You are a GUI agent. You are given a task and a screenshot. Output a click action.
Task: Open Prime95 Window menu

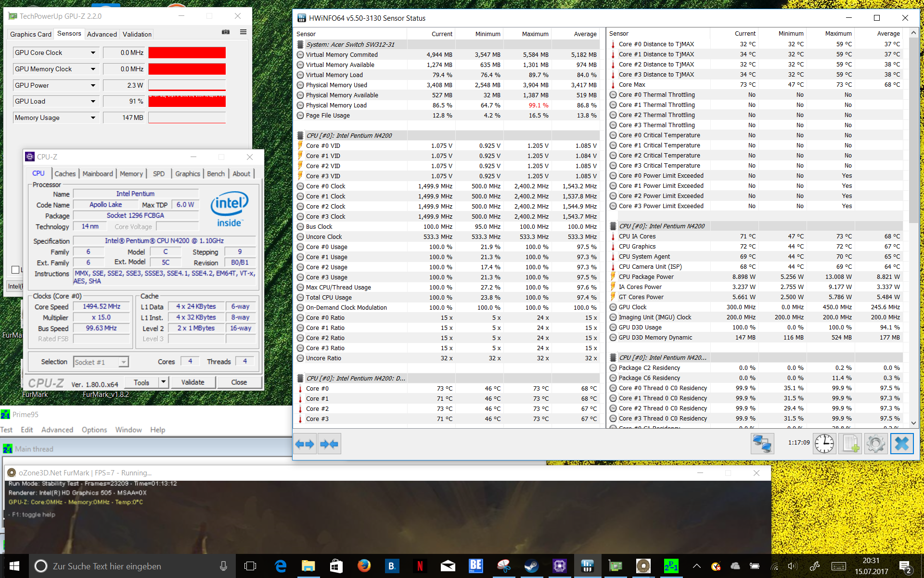coord(128,430)
